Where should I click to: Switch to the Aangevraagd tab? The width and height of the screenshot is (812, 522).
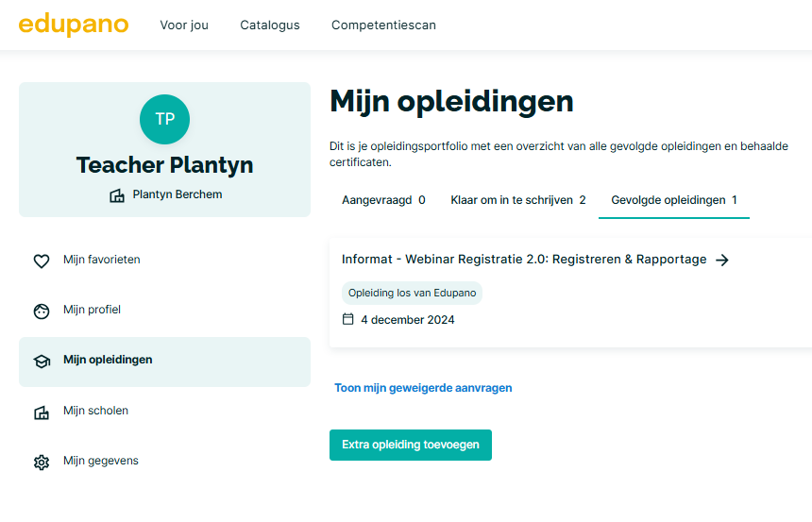pyautogui.click(x=383, y=200)
